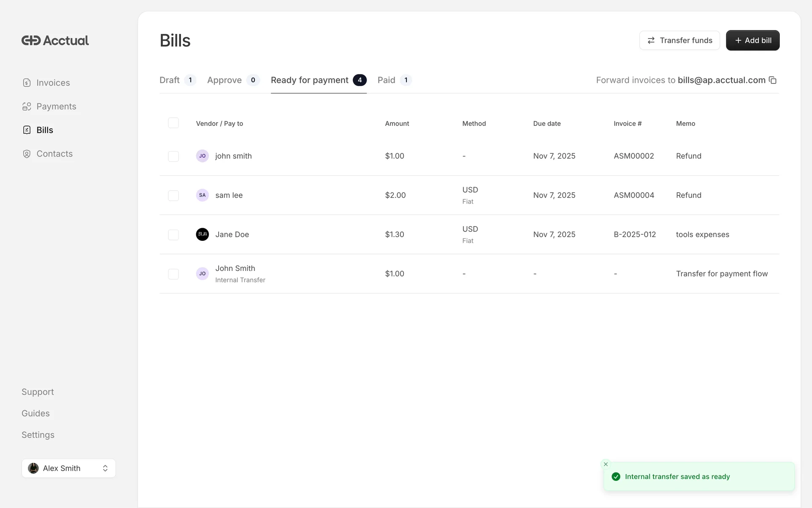Click sam lee's SA avatar badge
This screenshot has height=508, width=812.
coord(202,195)
